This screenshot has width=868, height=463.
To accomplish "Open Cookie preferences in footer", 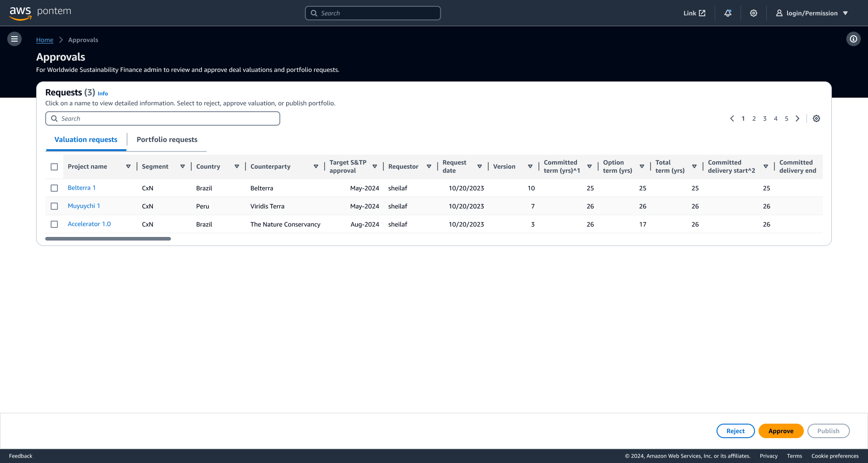I will (x=835, y=456).
